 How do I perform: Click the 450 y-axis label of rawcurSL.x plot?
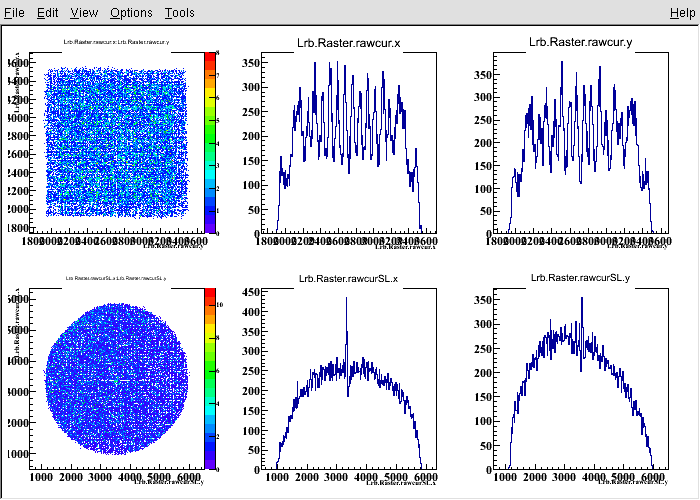(x=250, y=292)
